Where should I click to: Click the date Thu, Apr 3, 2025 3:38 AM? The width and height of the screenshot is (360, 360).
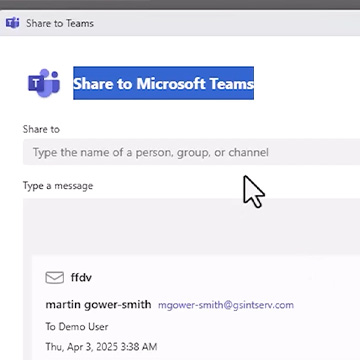tap(101, 347)
